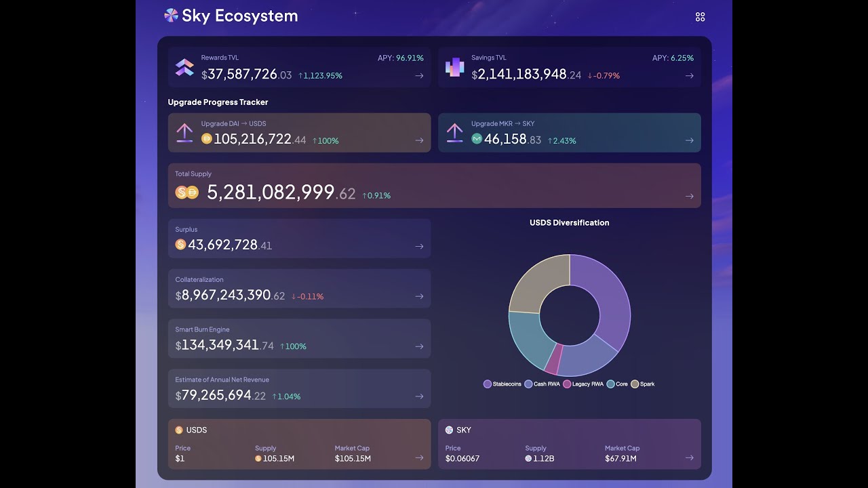868x488 pixels.
Task: Toggle the Legacy RWA legend item
Action: pyautogui.click(x=583, y=384)
